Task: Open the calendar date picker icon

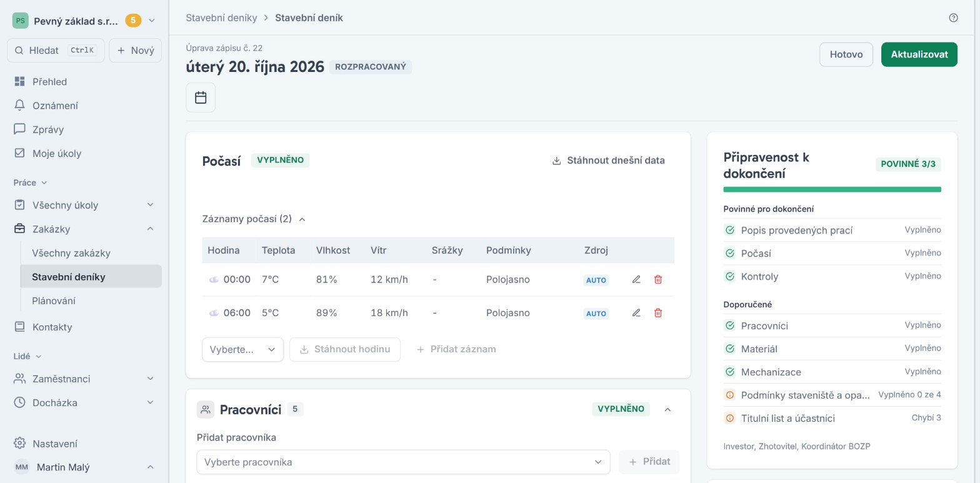Action: (x=201, y=97)
